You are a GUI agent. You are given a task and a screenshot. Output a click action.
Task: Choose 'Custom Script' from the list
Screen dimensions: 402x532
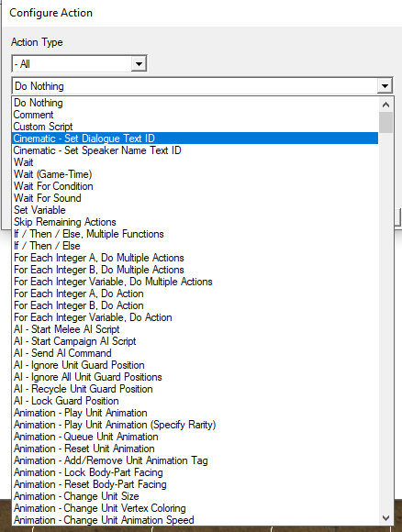[x=195, y=127]
